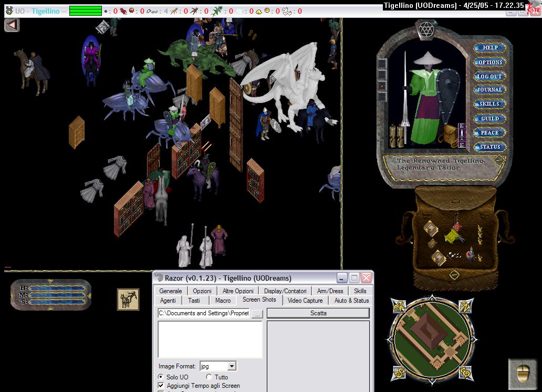Click the mouse icon in bottom-right corner

coord(523,373)
